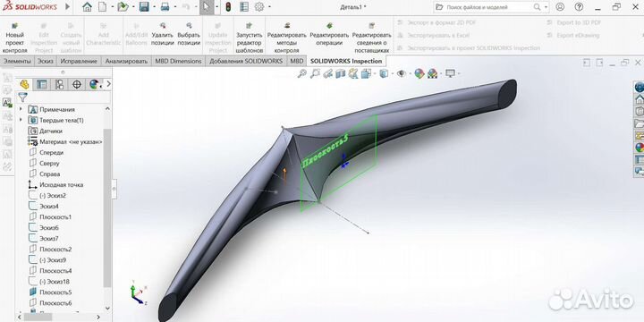Open the Help question mark icon
Viewport: 644px width, 322px height.
click(x=579, y=7)
